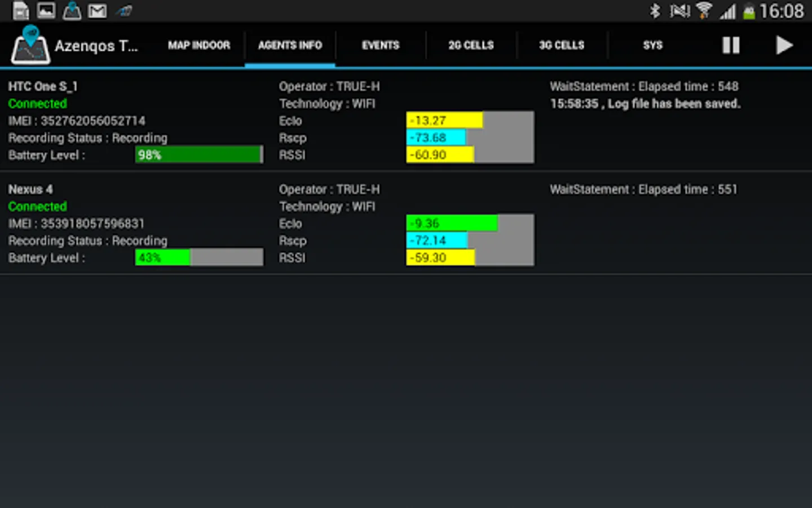This screenshot has width=812, height=508.
Task: Tap the -72.14 Rscp bar
Action: [470, 240]
